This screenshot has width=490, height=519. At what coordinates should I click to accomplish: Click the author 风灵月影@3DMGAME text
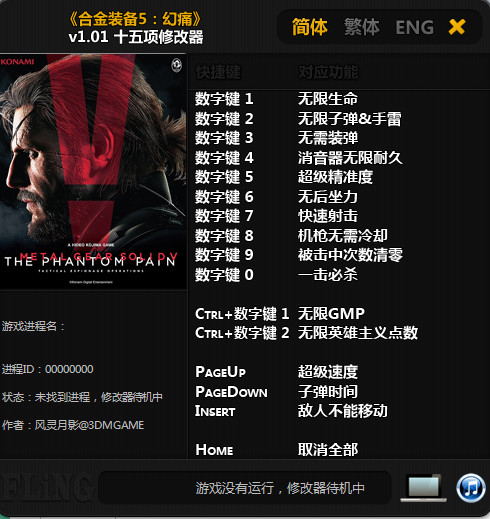coord(89,425)
